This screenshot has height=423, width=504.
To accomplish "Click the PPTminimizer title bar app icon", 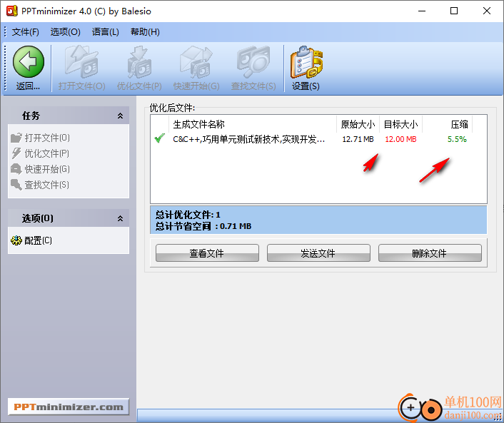I will [x=12, y=11].
